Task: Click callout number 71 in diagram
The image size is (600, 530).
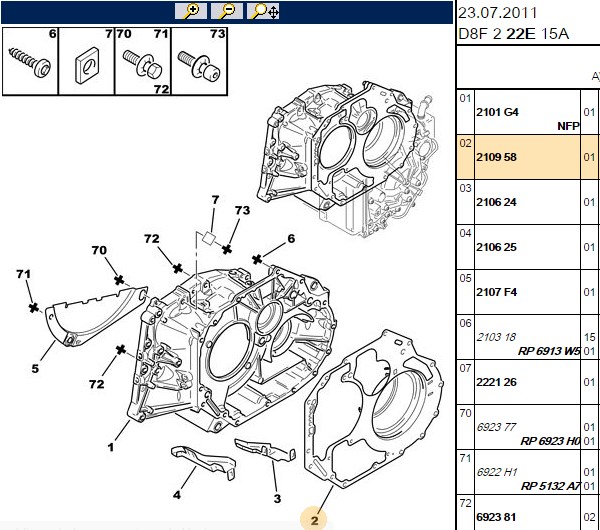Action: click(23, 274)
